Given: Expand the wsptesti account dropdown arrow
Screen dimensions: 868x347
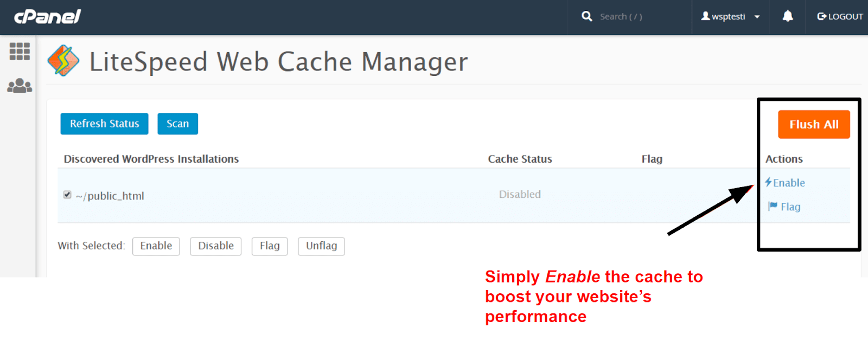Looking at the screenshot, I should click(757, 17).
